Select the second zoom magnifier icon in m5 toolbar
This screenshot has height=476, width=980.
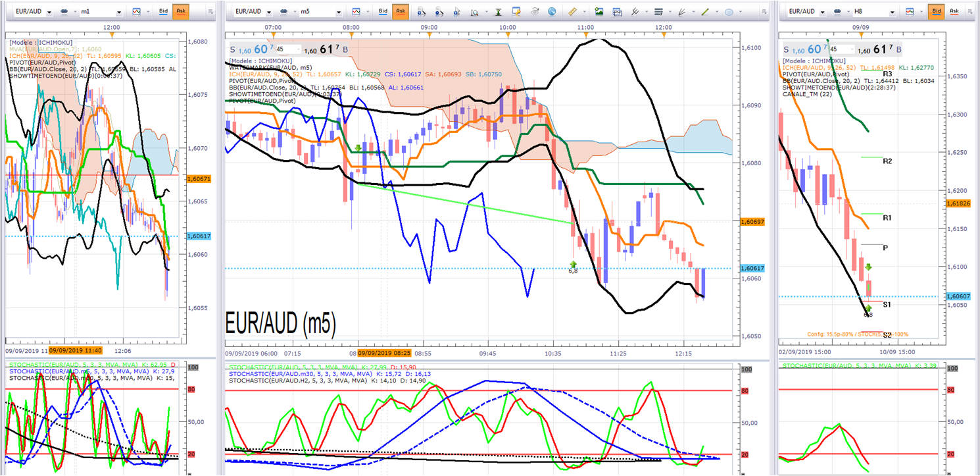(439, 12)
